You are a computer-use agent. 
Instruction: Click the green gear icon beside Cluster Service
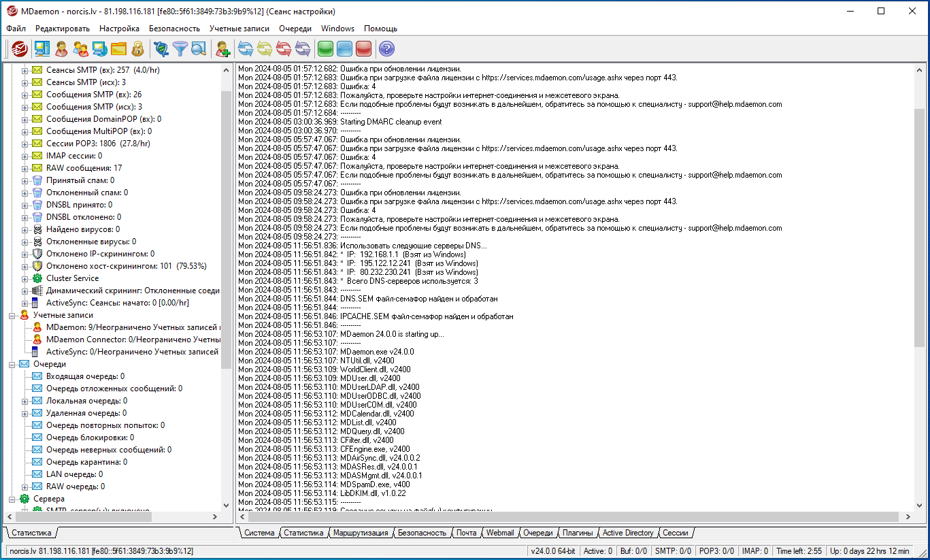pos(37,278)
